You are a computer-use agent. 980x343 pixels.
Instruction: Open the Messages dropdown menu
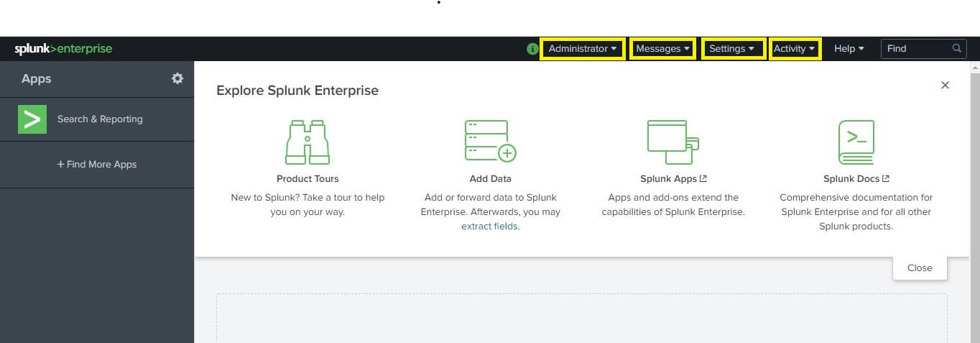coord(663,49)
